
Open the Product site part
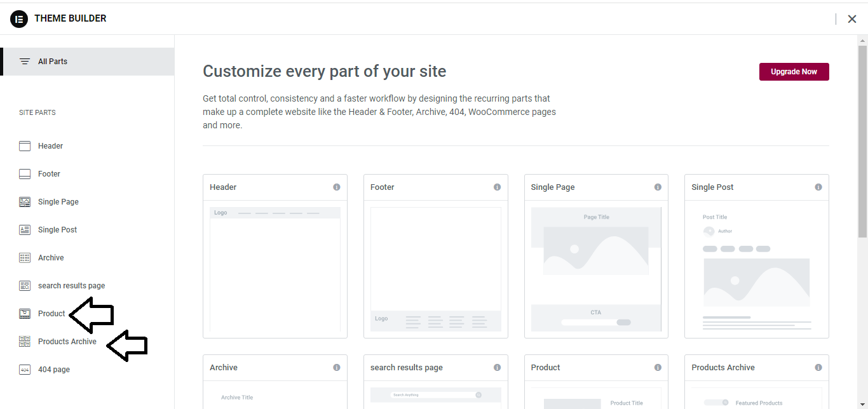(51, 314)
